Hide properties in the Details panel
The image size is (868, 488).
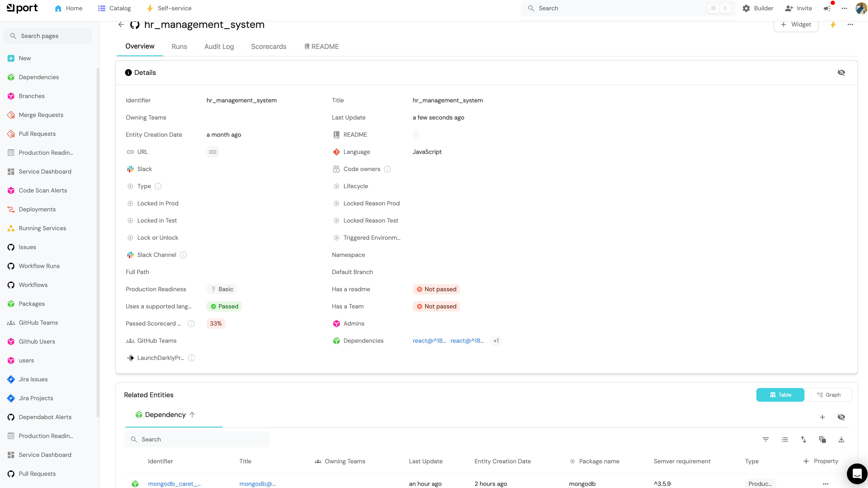(841, 73)
